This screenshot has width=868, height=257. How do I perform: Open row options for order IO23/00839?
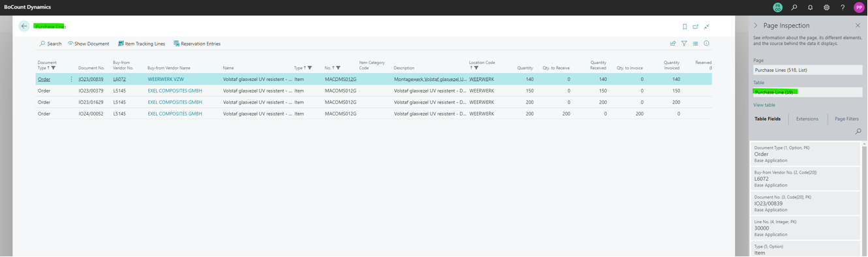coord(72,80)
